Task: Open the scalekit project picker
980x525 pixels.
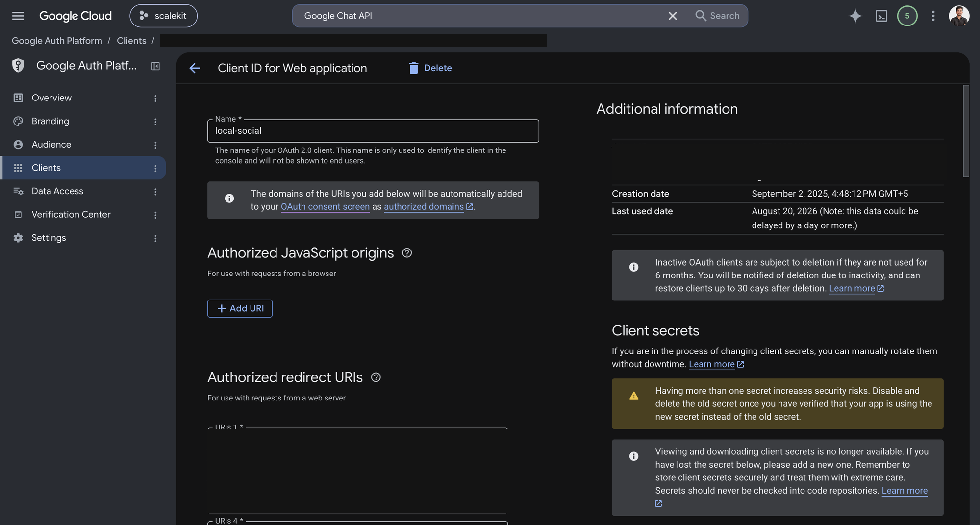Action: [x=163, y=16]
